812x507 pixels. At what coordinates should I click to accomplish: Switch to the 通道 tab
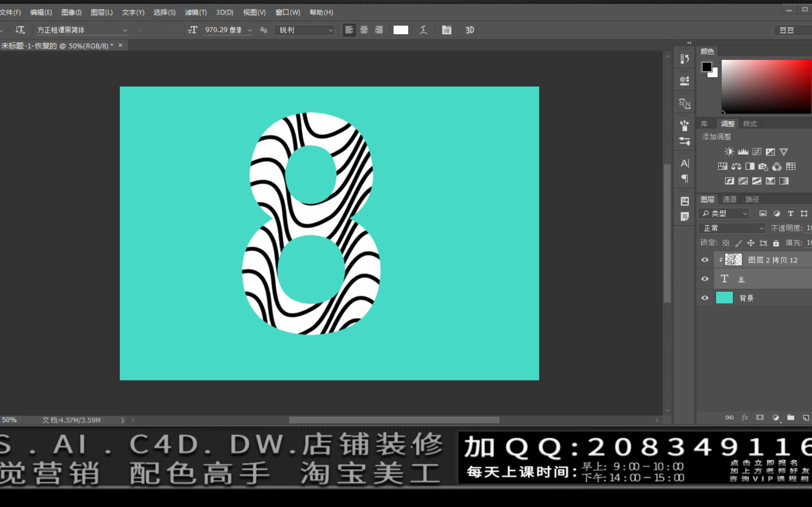(730, 199)
